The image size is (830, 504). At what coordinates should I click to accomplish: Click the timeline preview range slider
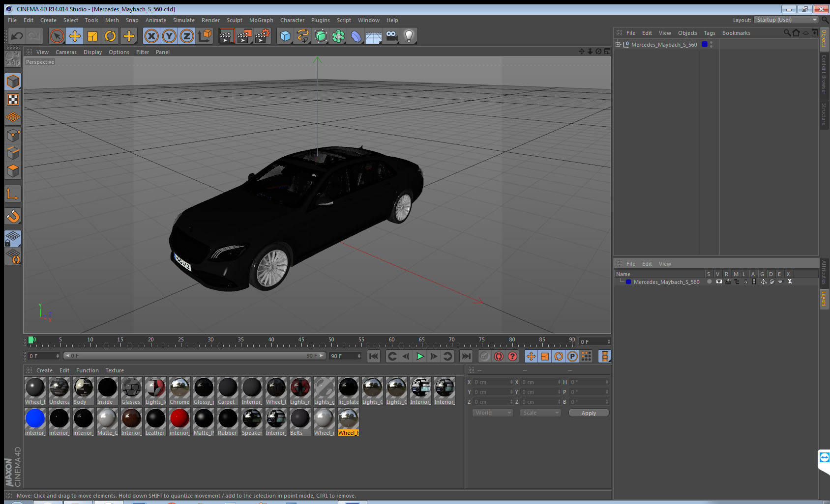click(195, 356)
